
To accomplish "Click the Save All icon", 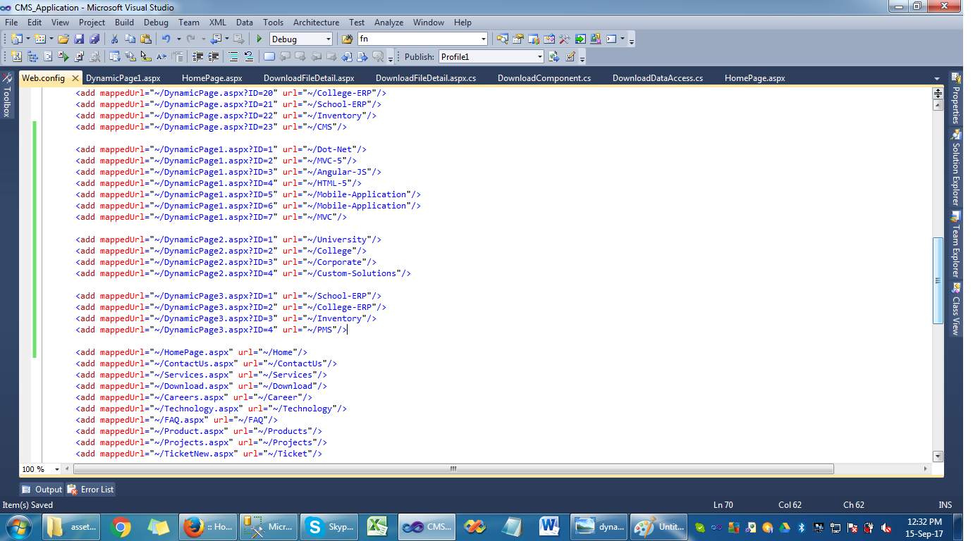I will (94, 39).
